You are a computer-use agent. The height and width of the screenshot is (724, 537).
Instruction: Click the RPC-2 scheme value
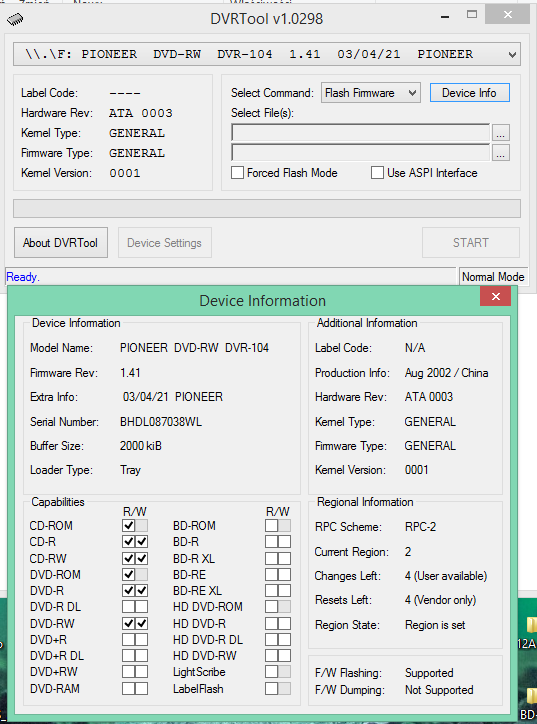point(420,527)
